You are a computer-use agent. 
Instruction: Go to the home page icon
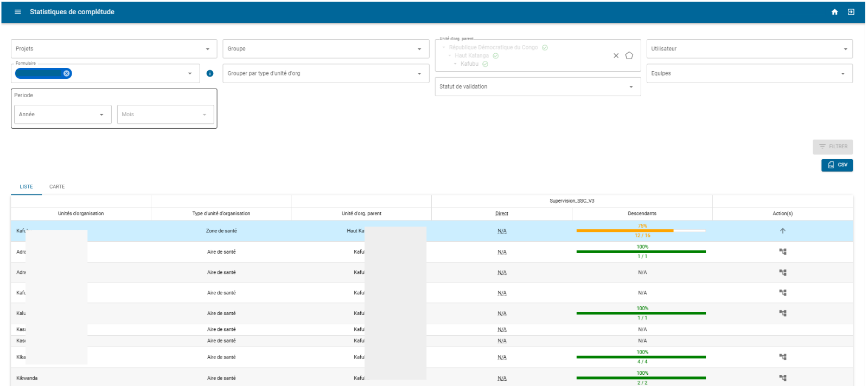[x=834, y=12]
